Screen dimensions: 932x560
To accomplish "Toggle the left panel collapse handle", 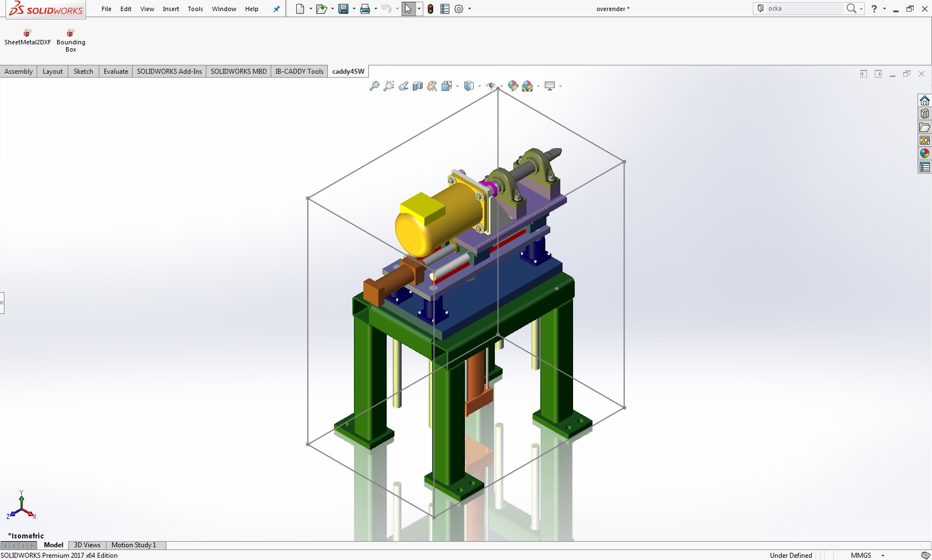I will pos(2,303).
